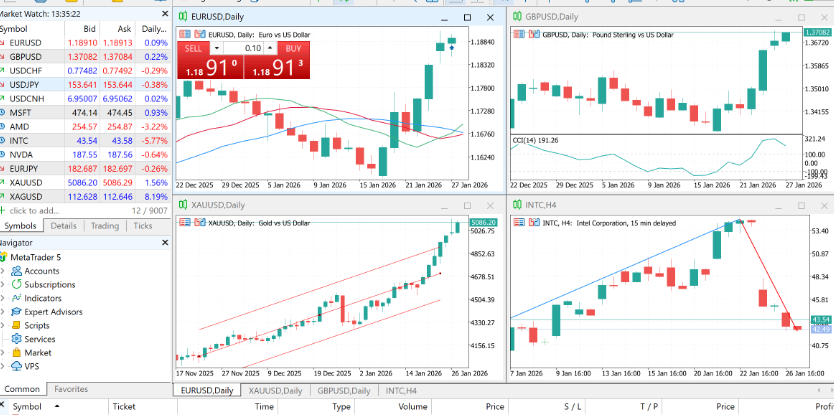
Task: Click the Subscriptions icon in Navigator
Action: [x=16, y=285]
